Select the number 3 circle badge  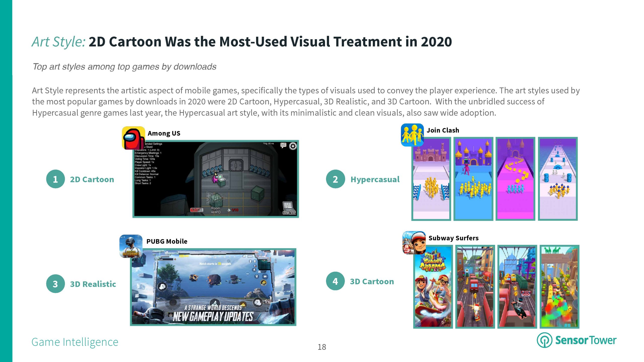tap(55, 284)
